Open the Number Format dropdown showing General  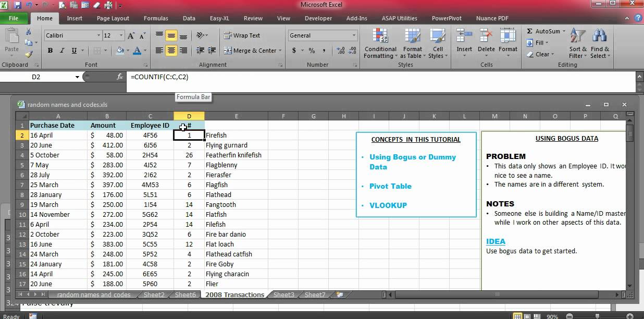click(354, 35)
